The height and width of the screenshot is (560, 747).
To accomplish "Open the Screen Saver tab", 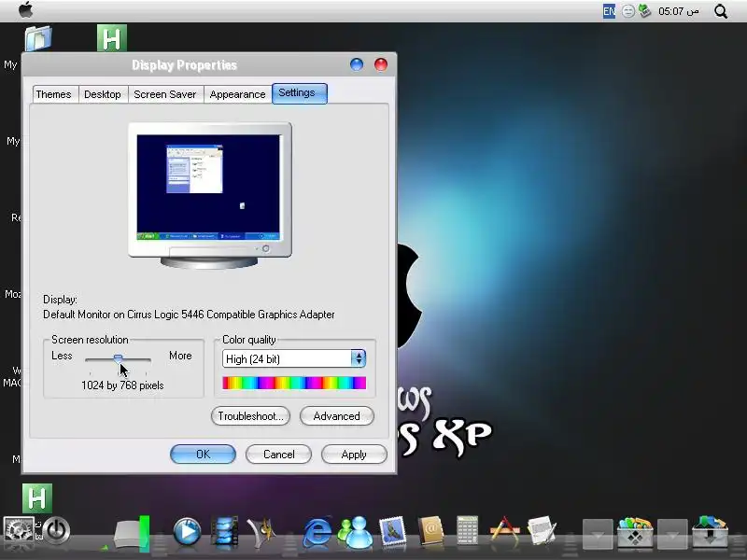I will click(165, 94).
